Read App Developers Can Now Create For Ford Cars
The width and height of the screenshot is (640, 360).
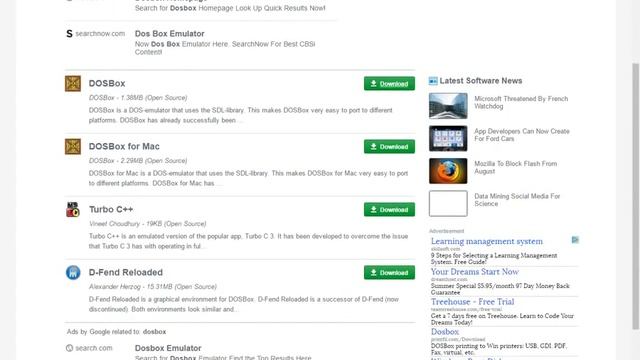[x=522, y=135]
